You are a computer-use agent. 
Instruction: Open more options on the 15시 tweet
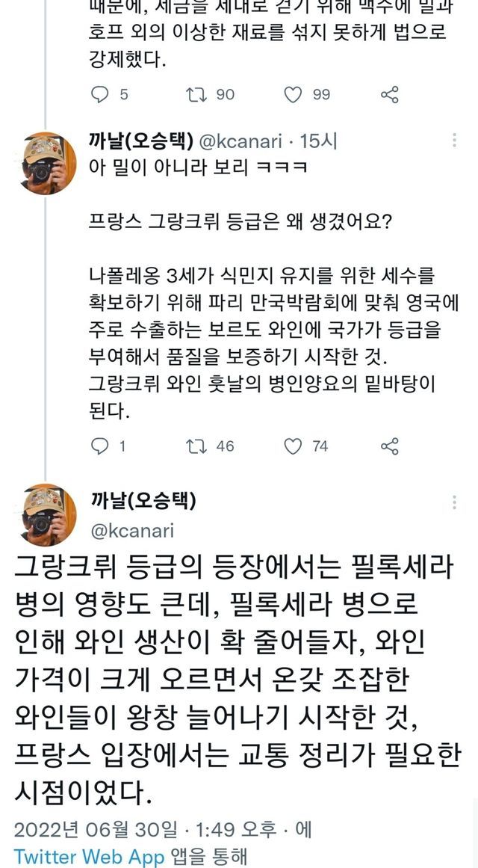[x=454, y=141]
